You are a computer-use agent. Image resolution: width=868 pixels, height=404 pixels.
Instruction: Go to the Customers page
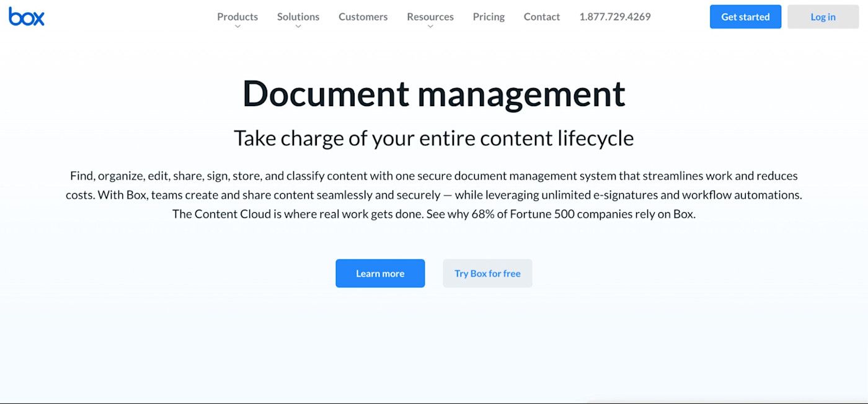pos(363,17)
